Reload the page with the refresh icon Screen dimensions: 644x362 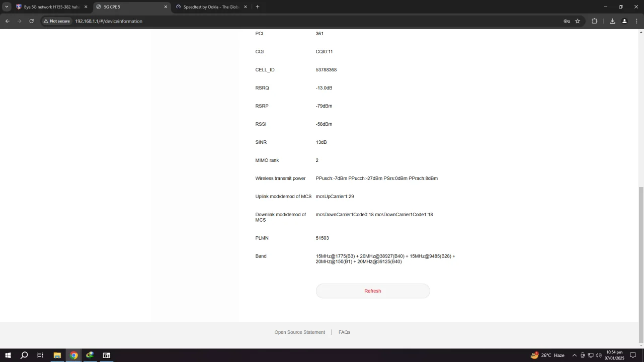coord(31,21)
